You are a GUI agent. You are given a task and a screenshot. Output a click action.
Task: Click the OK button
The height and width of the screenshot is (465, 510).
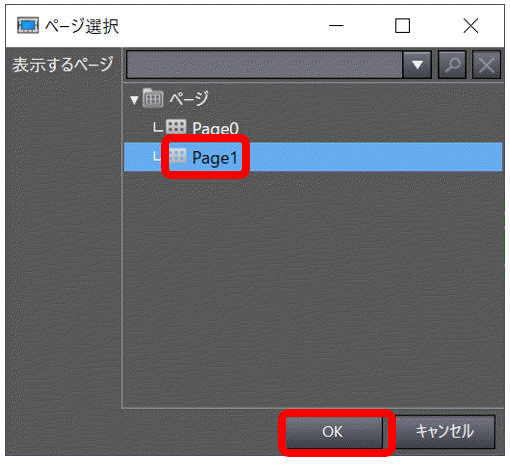pyautogui.click(x=334, y=432)
